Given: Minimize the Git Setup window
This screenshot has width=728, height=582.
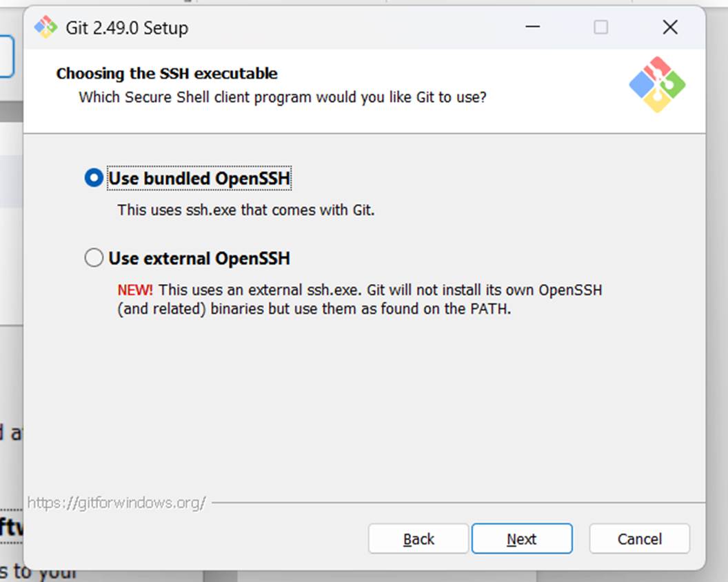Looking at the screenshot, I should tap(532, 27).
